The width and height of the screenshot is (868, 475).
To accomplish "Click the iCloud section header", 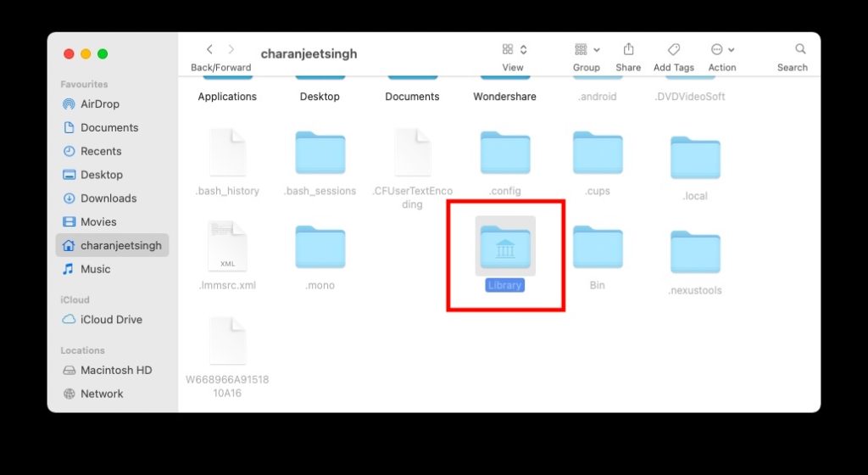I will (75, 299).
